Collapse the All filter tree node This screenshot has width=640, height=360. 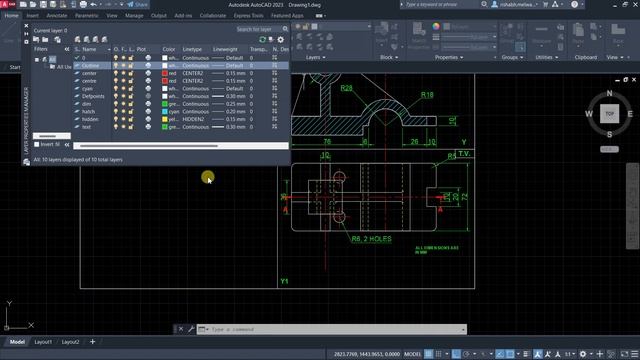tap(37, 60)
